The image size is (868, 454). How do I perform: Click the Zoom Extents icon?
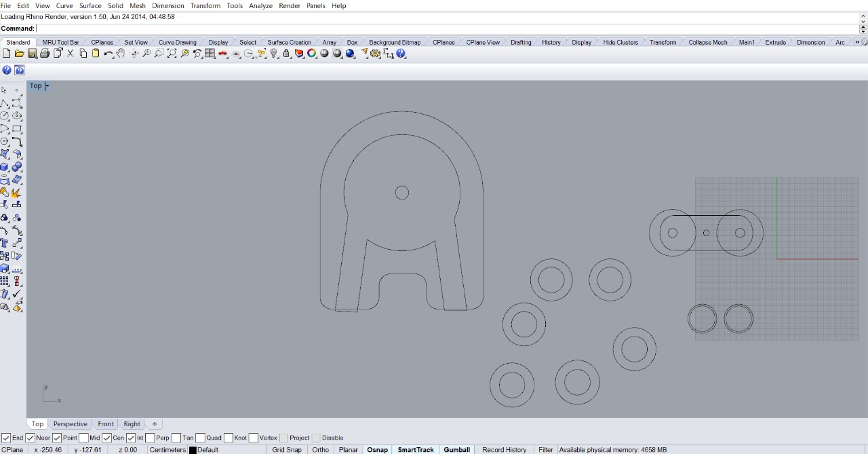pos(172,54)
